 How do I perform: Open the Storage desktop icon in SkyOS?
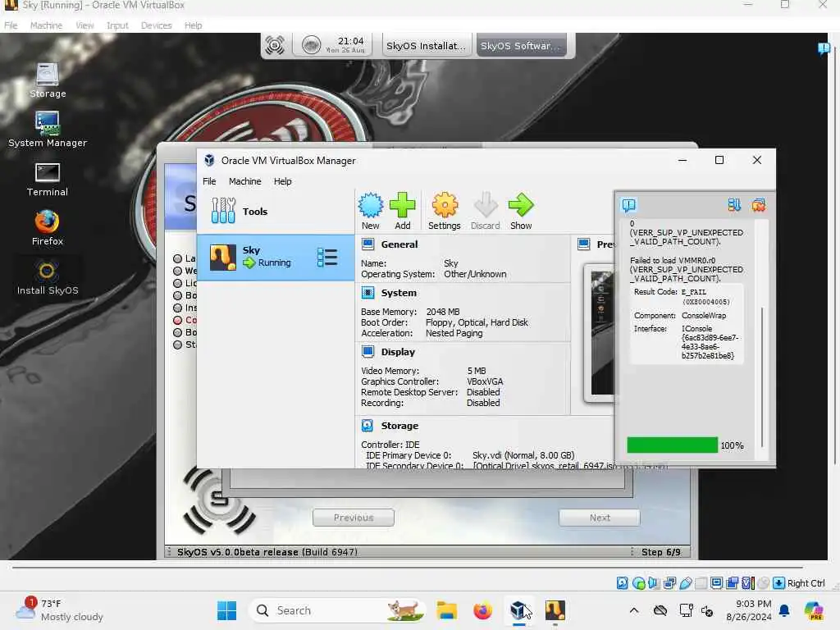pyautogui.click(x=47, y=80)
